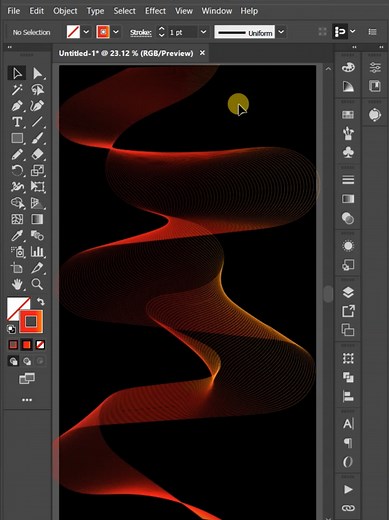The width and height of the screenshot is (389, 520).
Task: Swap fill and stroke colors
Action: [x=41, y=302]
